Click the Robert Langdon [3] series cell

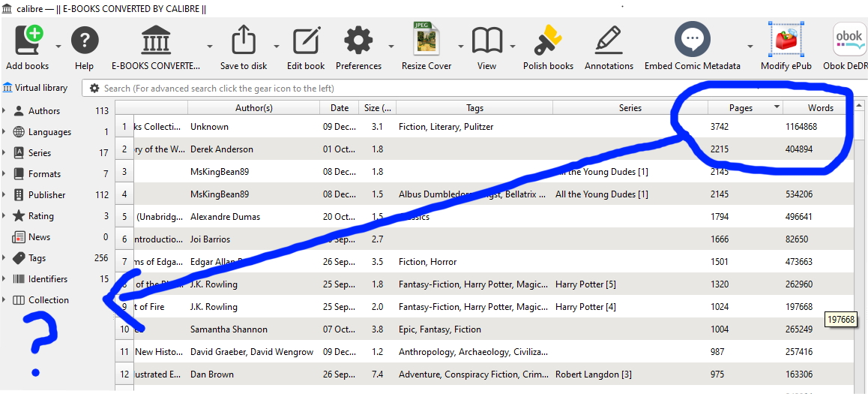pyautogui.click(x=630, y=374)
